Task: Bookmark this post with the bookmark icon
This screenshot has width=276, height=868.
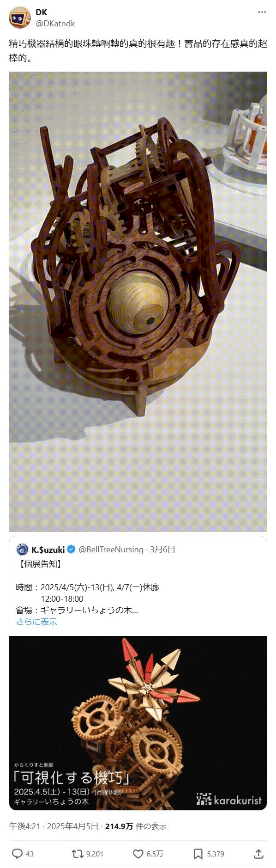Action: (x=198, y=853)
